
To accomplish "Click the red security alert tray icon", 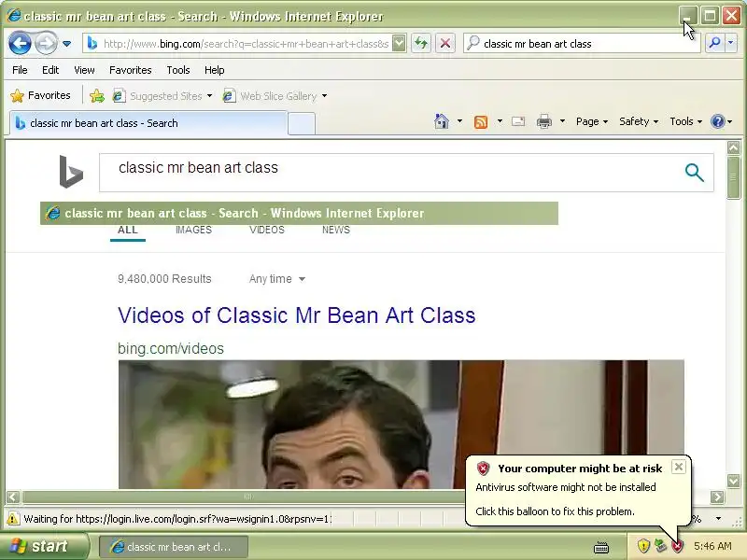I will coord(677,546).
